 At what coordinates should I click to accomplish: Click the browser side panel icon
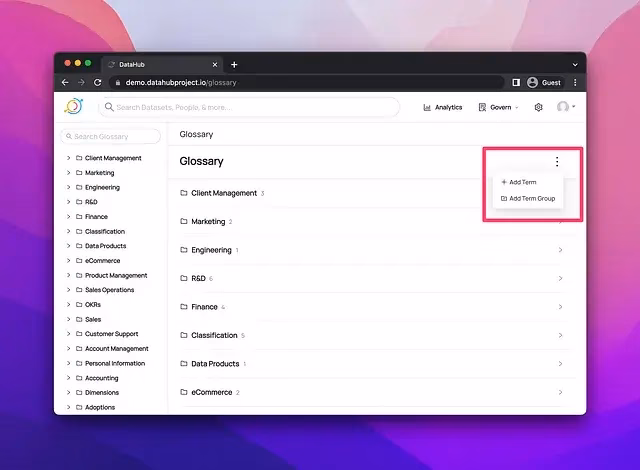(516, 82)
